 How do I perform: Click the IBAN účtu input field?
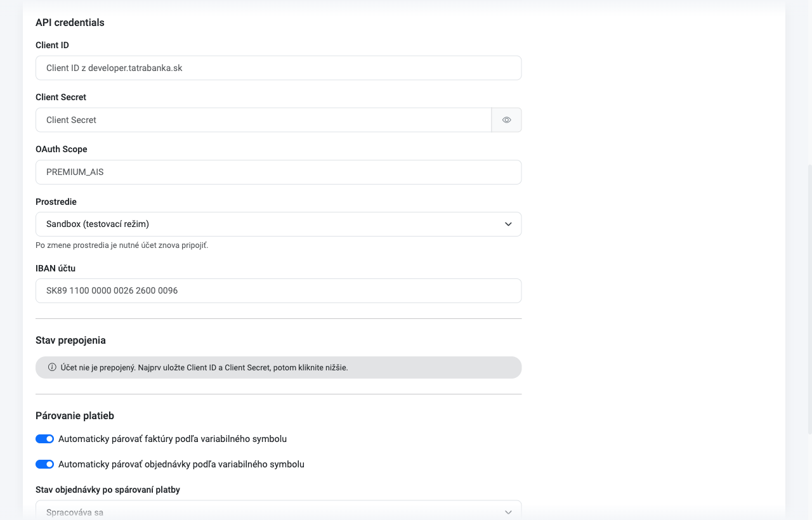pyautogui.click(x=278, y=290)
